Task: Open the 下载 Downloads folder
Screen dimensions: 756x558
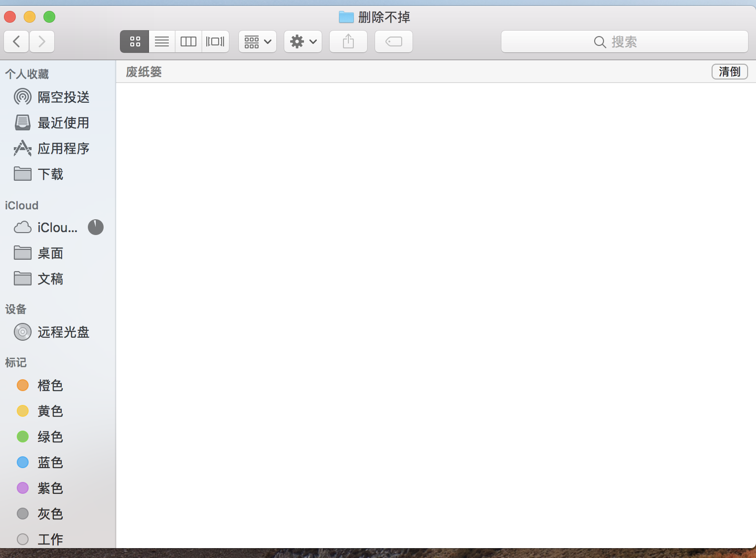Action: tap(50, 174)
